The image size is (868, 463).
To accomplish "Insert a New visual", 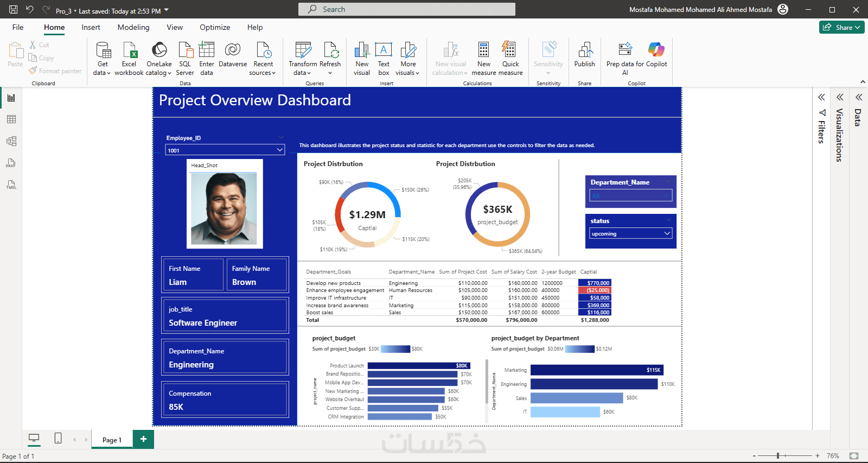I will 362,50.
